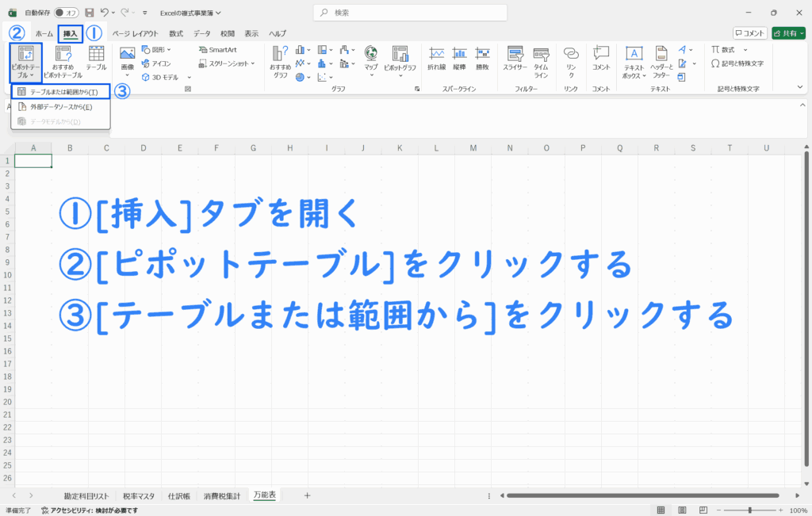Toggle the AutoSave (自動保存) switch

tap(66, 13)
